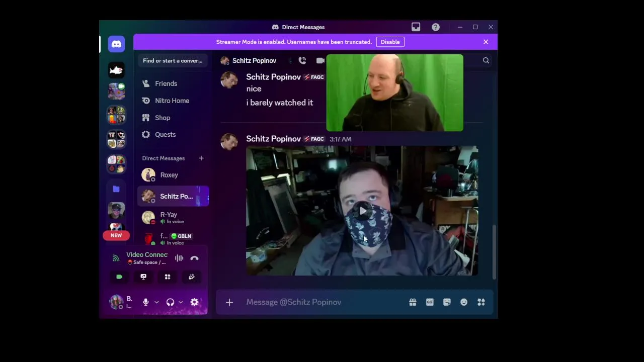Start a video call from chat header
This screenshot has height=362, width=644.
click(320, 60)
